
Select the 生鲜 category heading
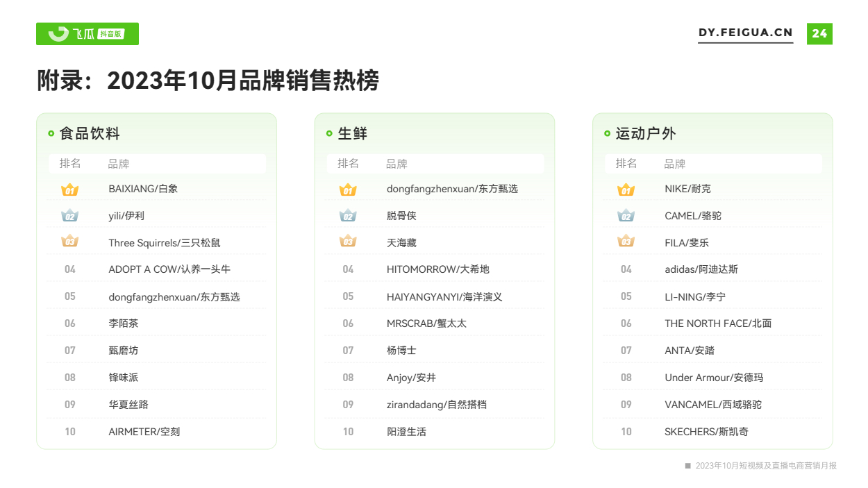click(352, 134)
